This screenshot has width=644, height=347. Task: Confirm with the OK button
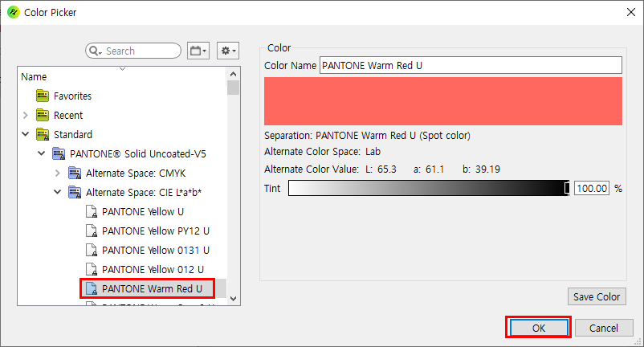click(x=539, y=328)
